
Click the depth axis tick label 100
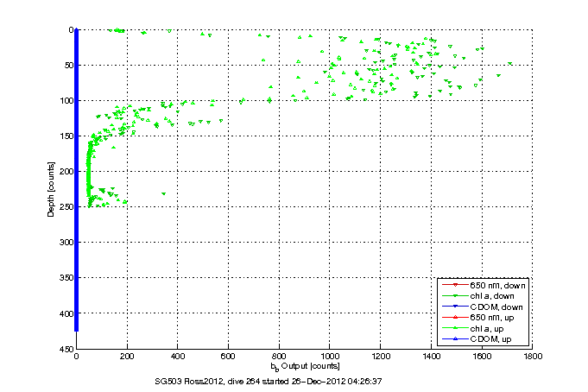(66, 100)
